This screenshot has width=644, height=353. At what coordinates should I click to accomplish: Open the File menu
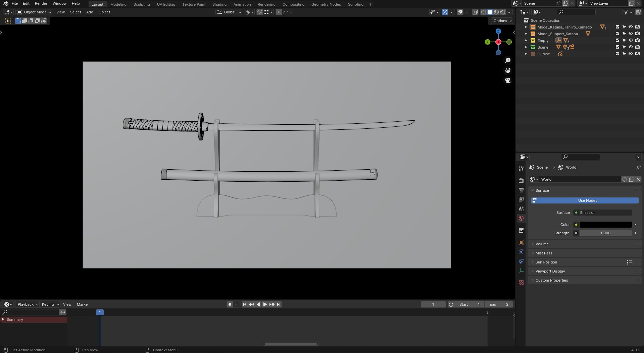[15, 3]
